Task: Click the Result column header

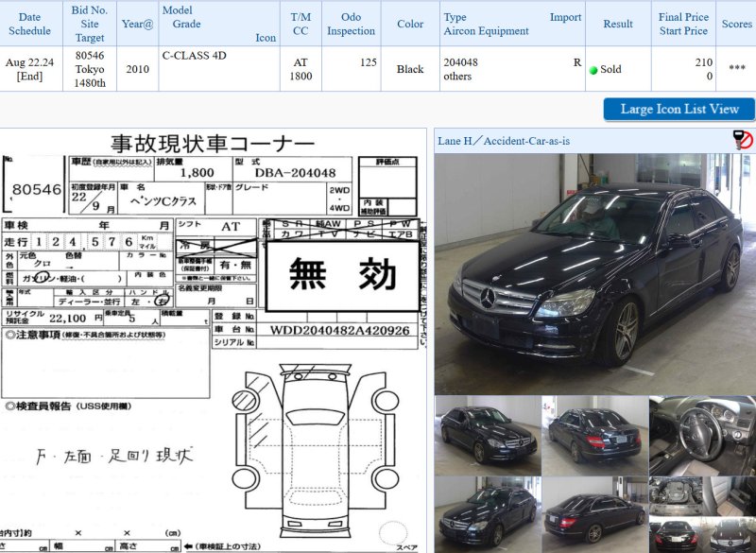Action: click(x=618, y=24)
